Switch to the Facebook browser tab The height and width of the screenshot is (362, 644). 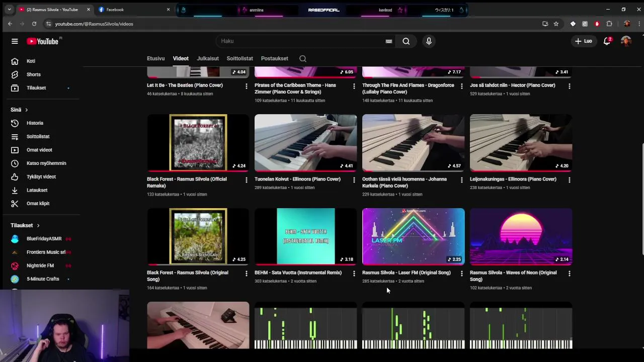[x=133, y=10]
